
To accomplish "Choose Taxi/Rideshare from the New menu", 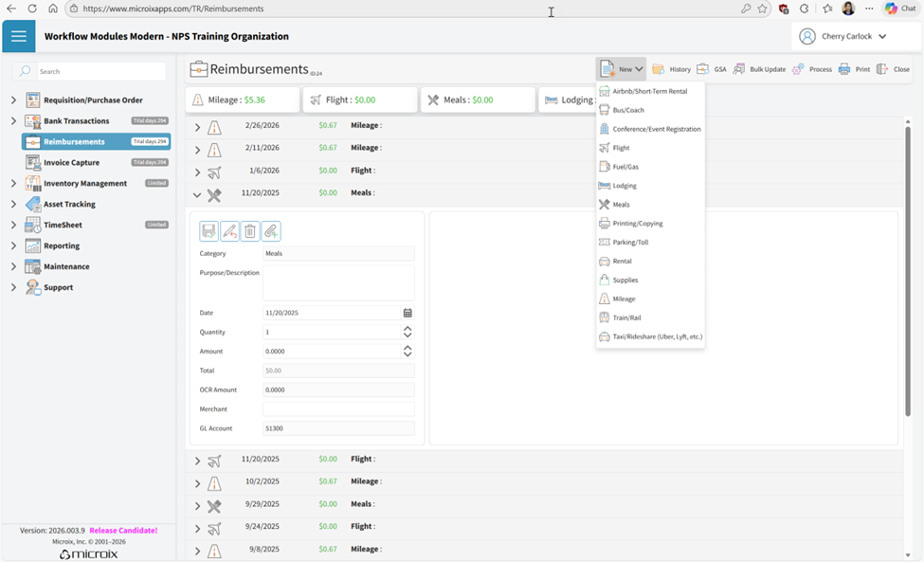I will coord(657,336).
